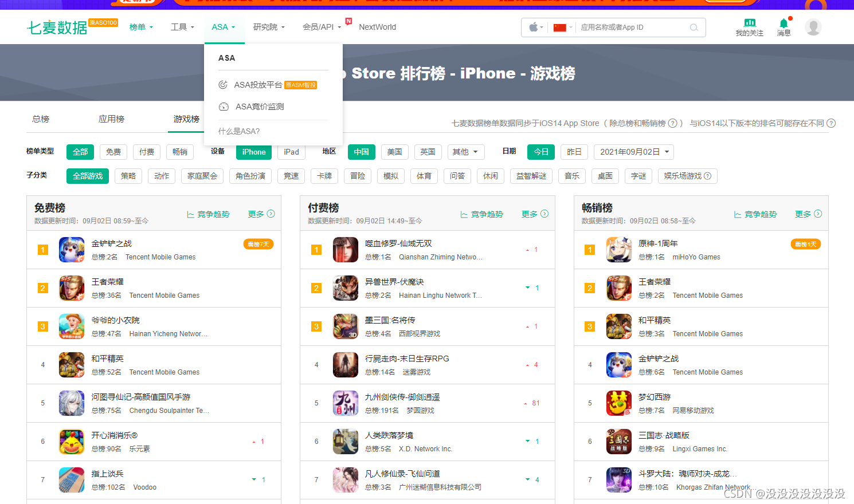This screenshot has width=854, height=504.
Task: Switch to the 总榜 tab
Action: [x=41, y=119]
